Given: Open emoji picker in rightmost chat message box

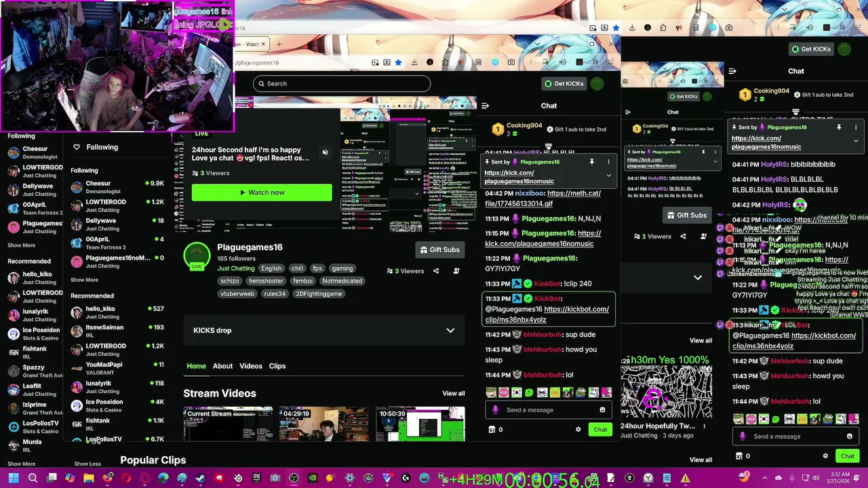Looking at the screenshot, I should (x=850, y=436).
